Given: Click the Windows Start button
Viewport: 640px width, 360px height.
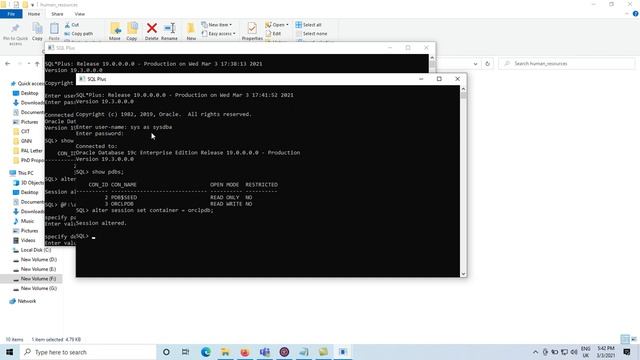Looking at the screenshot, I should coord(9,352).
